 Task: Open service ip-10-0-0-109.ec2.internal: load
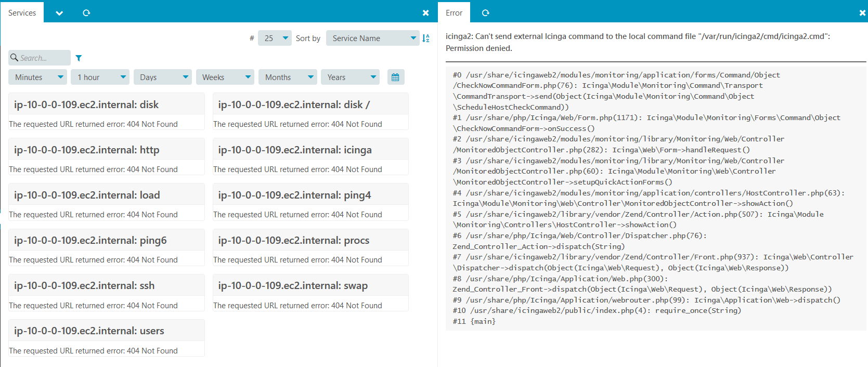coord(87,195)
